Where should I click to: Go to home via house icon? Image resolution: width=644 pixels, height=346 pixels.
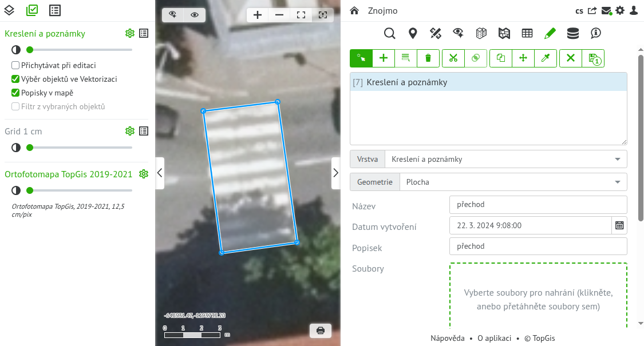tap(354, 11)
